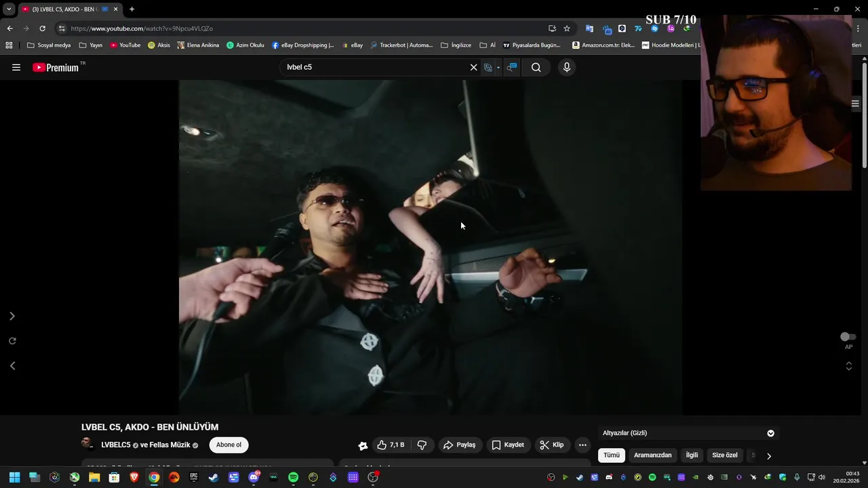
Task: Click the page vertical scrollbar
Action: (x=865, y=114)
